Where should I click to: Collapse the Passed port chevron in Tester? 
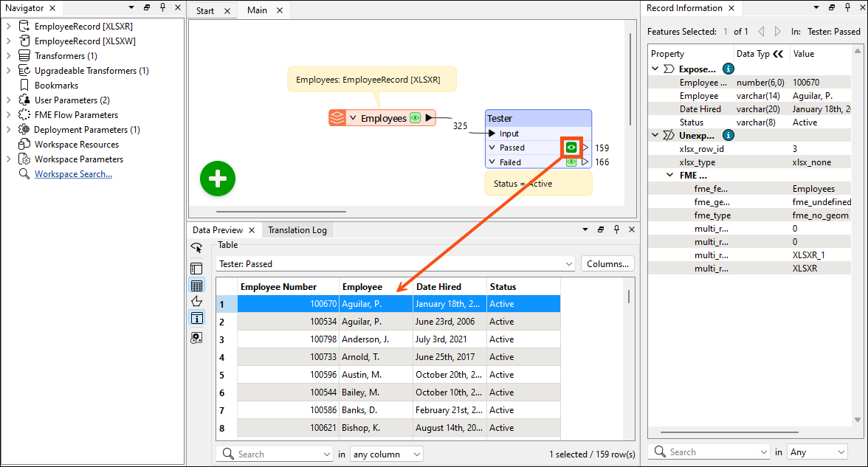(491, 148)
